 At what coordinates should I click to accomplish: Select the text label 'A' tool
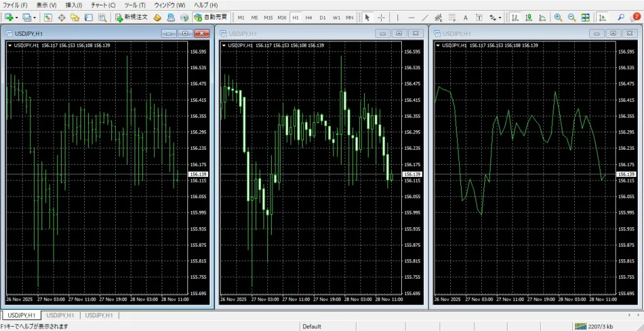click(465, 18)
